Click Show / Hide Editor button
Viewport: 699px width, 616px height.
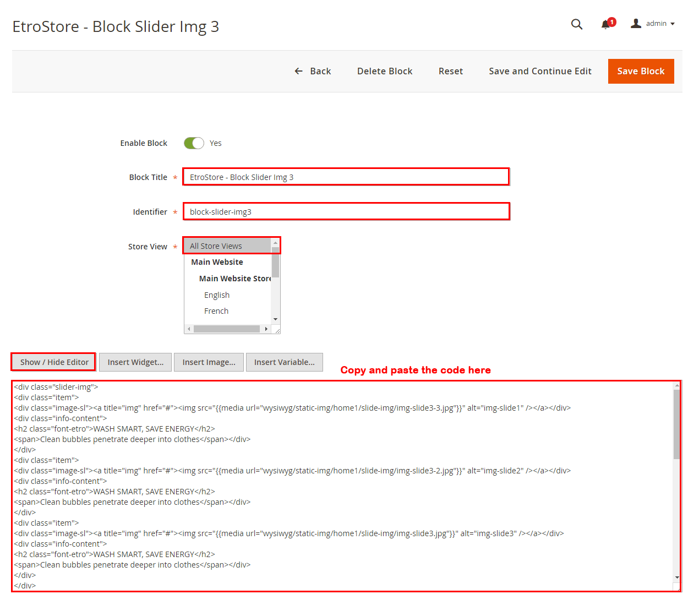54,362
